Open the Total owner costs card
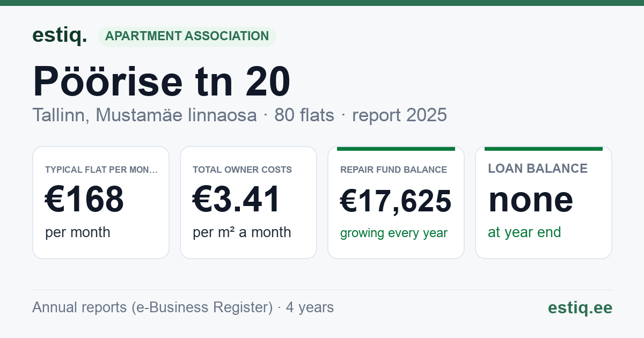Viewport: 644px width, 338px height. point(248,203)
